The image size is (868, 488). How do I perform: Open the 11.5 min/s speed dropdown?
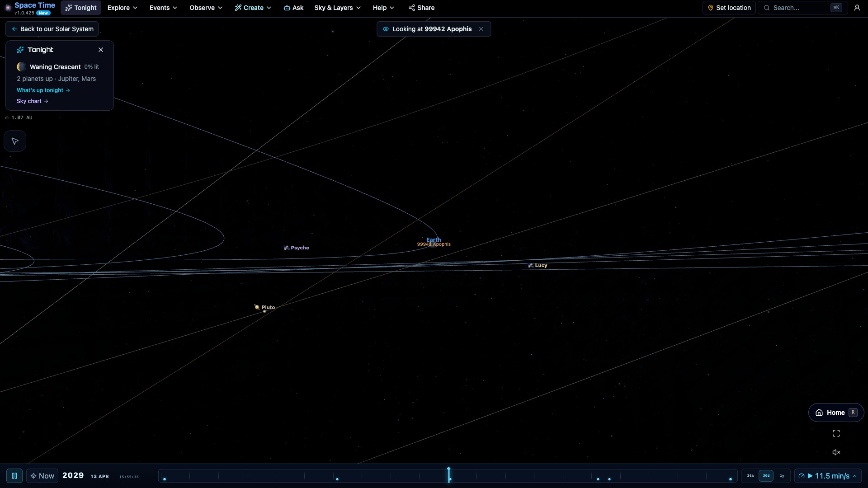click(x=828, y=476)
